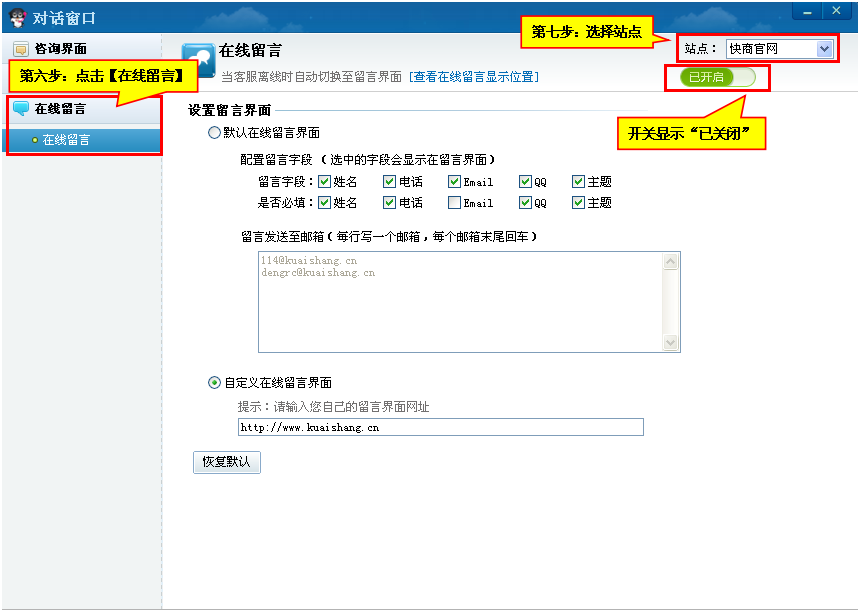
Task: Collapse the 在线留言 sidebar section
Action: [x=60, y=109]
